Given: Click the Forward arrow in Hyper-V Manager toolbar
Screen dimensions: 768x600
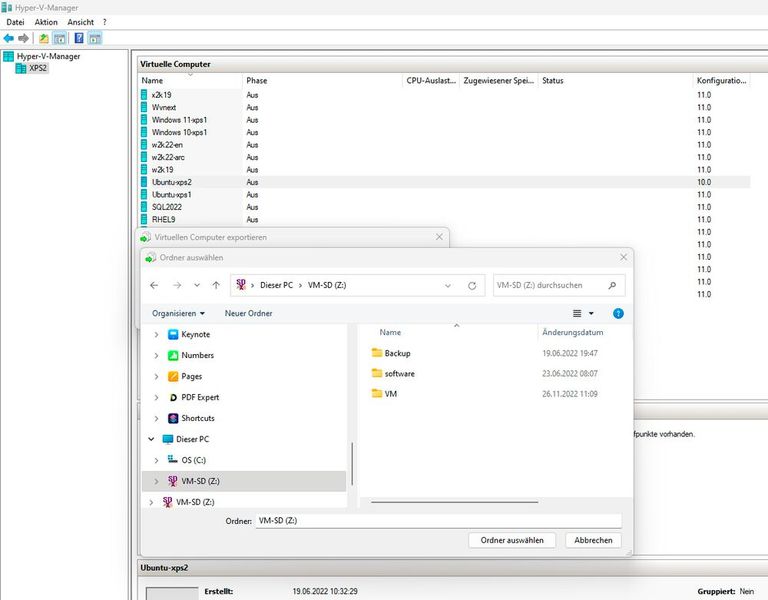Looking at the screenshot, I should point(23,38).
